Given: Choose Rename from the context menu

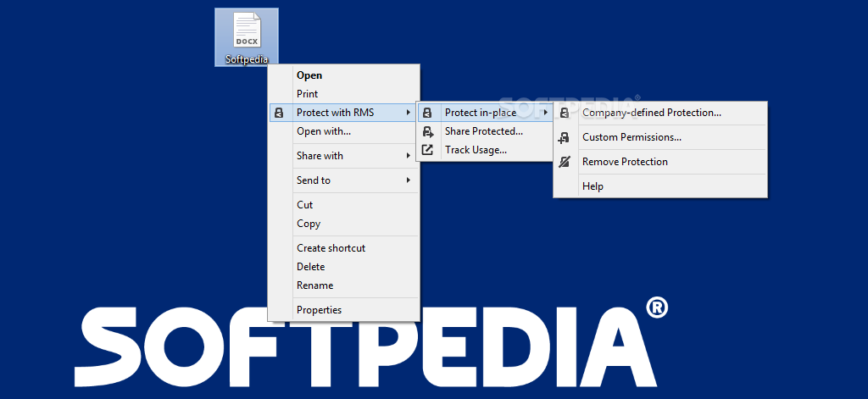Looking at the screenshot, I should point(344,285).
